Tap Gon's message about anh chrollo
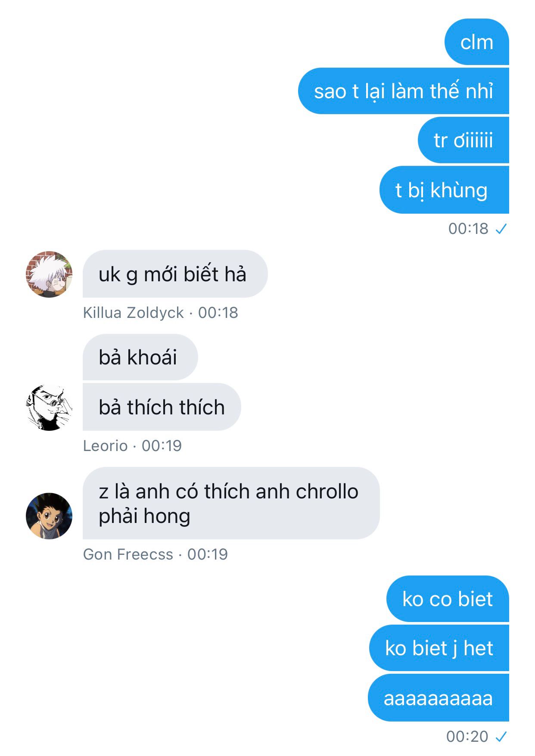The height and width of the screenshot is (756, 535). coord(231,503)
